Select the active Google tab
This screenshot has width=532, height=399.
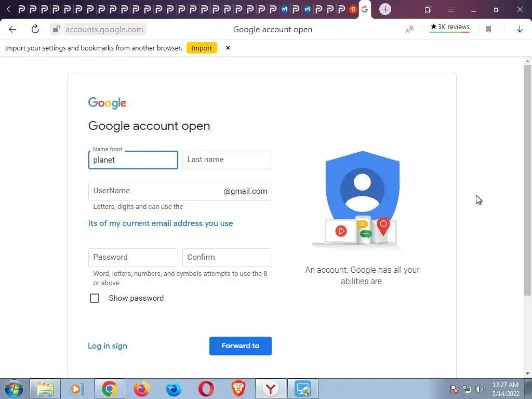365,9
